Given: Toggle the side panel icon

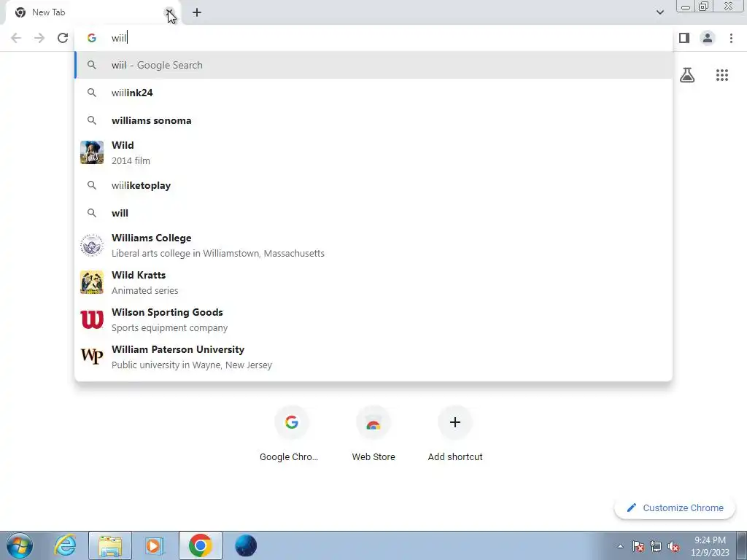Looking at the screenshot, I should (684, 38).
